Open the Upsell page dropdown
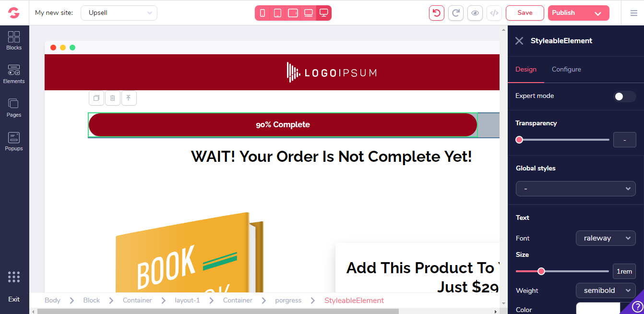 [x=119, y=13]
